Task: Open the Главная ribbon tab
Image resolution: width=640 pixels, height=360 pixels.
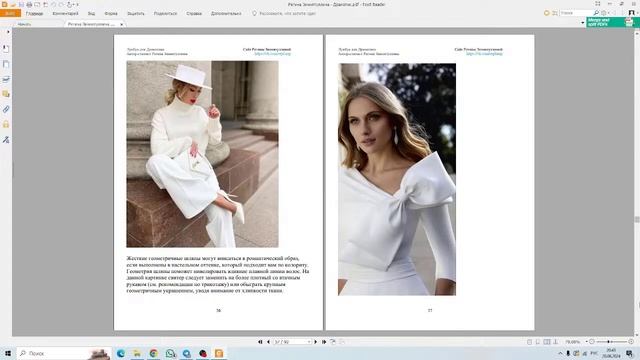Action: point(34,13)
